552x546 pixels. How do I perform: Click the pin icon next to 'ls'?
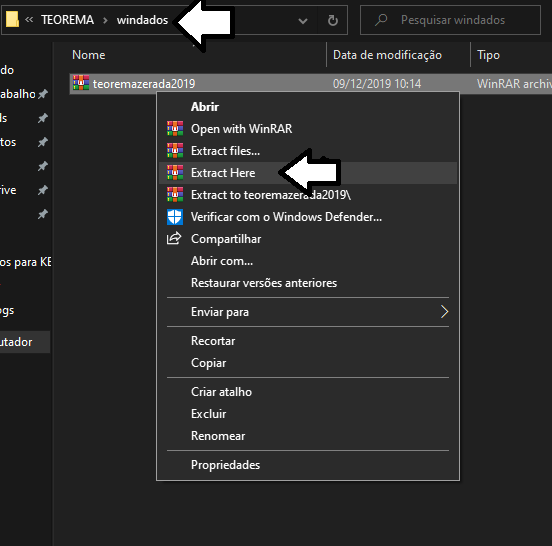coord(43,118)
